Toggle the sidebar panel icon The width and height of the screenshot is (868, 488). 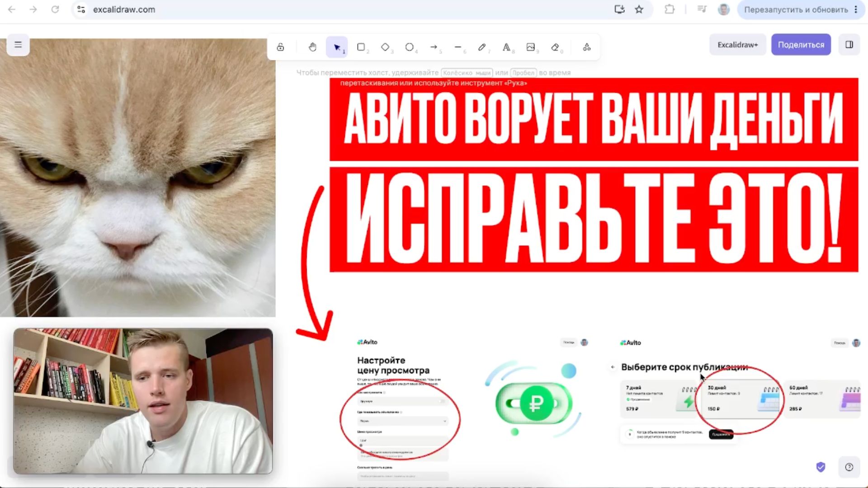point(849,45)
